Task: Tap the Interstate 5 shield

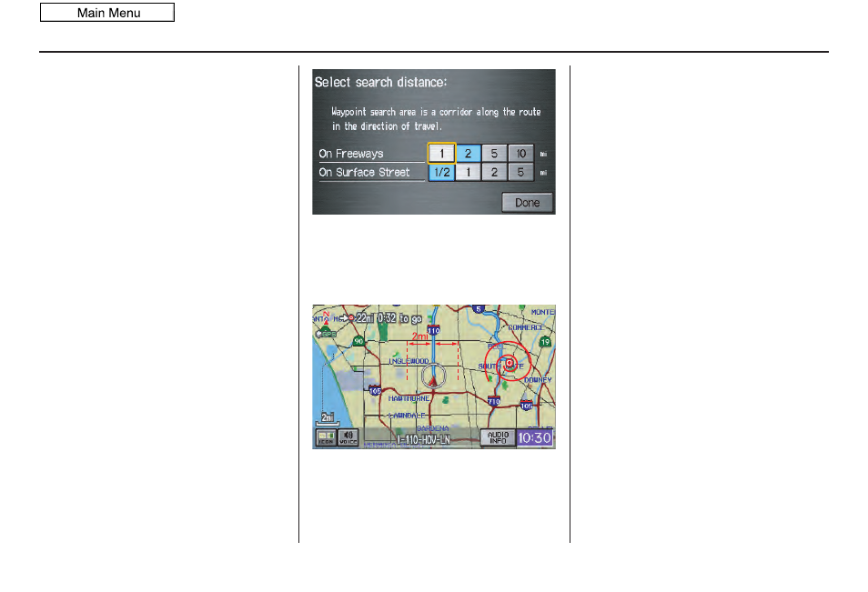Action: pyautogui.click(x=479, y=308)
